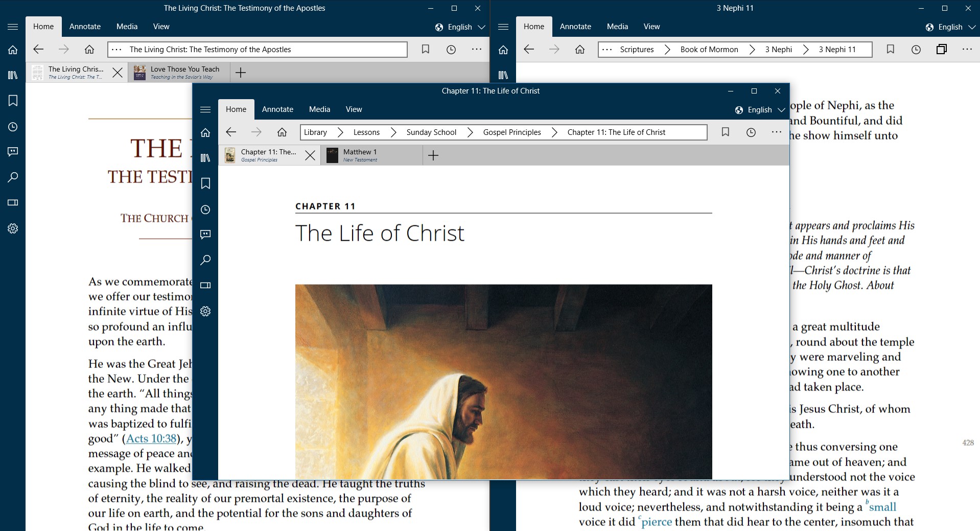
Task: Open sidebar history clock in Chapter 11 window
Action: 205,210
